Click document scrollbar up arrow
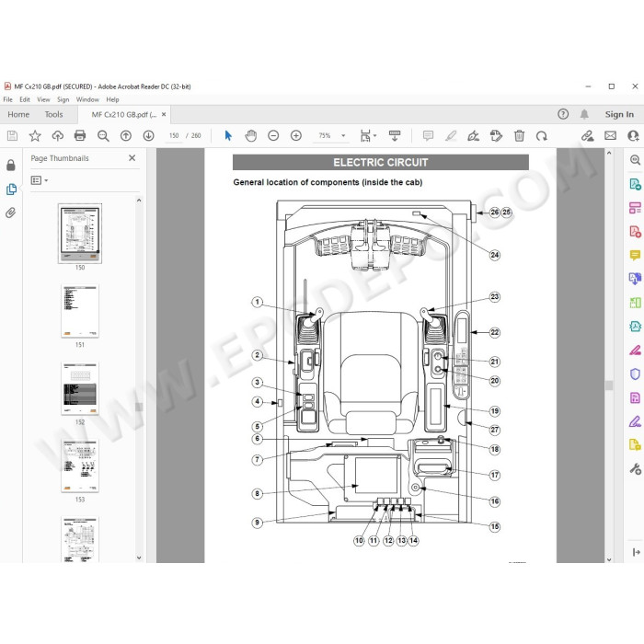 pos(609,154)
